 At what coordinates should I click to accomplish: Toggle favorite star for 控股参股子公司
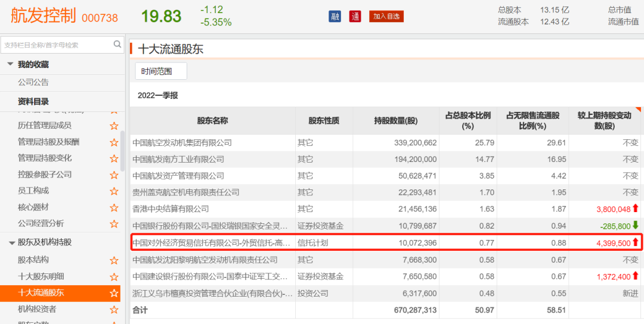[x=114, y=175]
